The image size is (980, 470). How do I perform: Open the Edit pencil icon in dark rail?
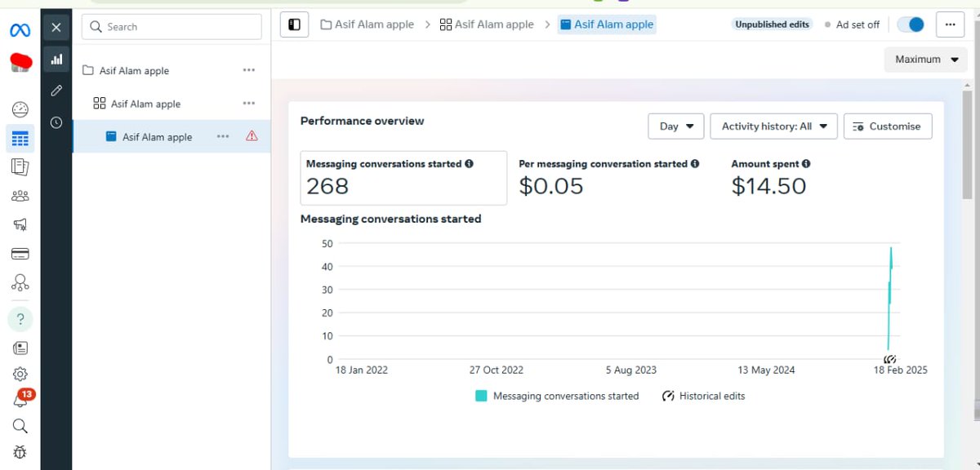click(56, 90)
